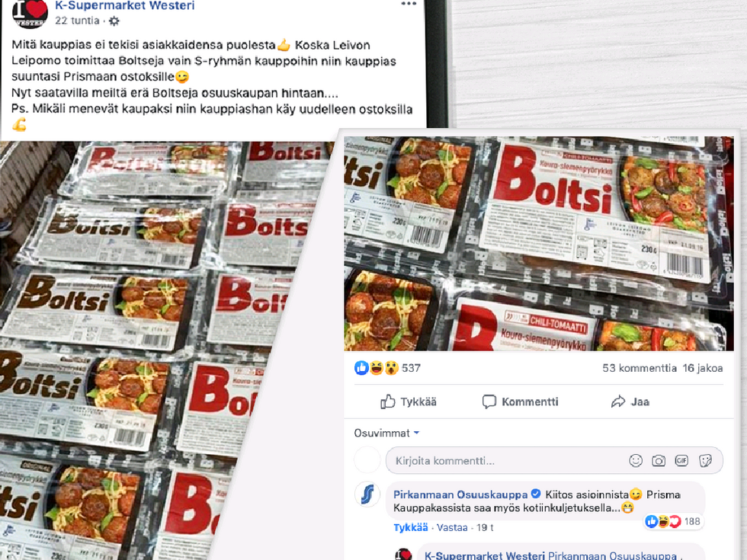This screenshot has height=560, width=747.
Task: Show the 53 kommenttia comments list
Action: click(640, 368)
